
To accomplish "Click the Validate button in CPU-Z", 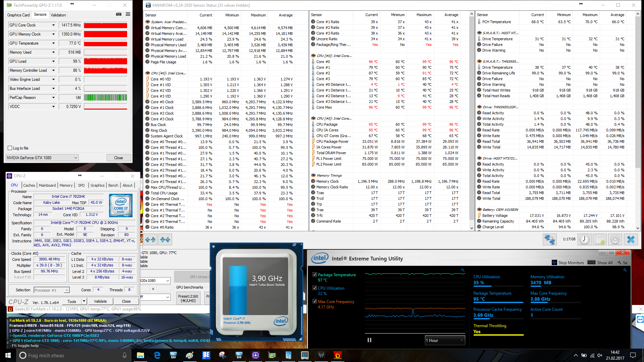I will pyautogui.click(x=100, y=301).
